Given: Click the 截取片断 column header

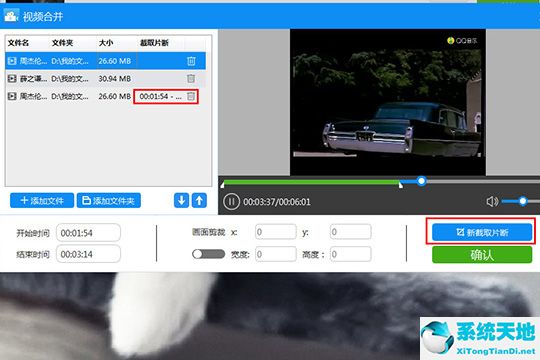Looking at the screenshot, I should click(x=154, y=43).
